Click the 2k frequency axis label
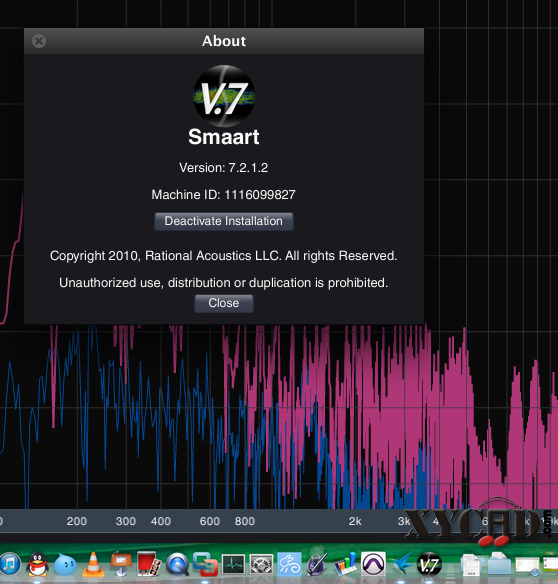This screenshot has height=584, width=558. click(x=355, y=521)
